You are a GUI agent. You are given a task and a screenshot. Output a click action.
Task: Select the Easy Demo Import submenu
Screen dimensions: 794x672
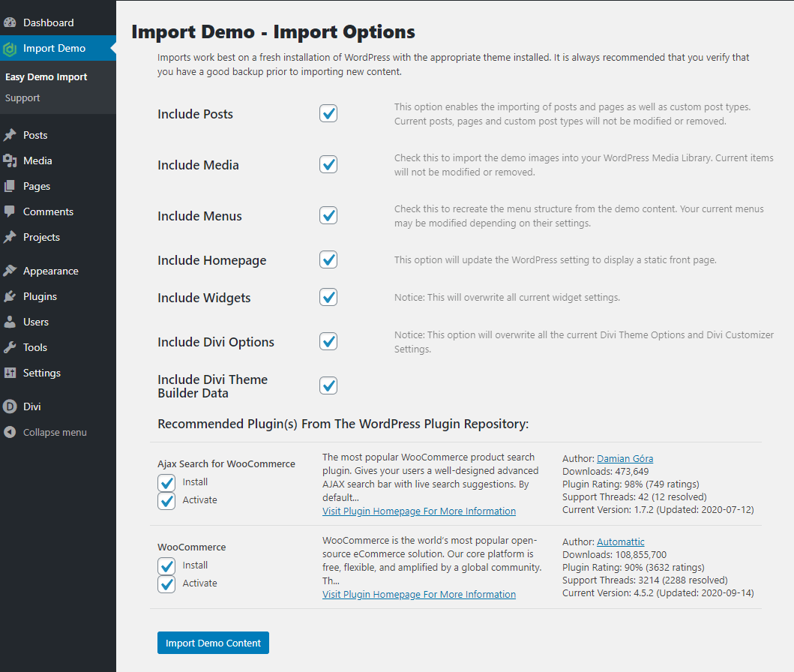[x=46, y=77]
